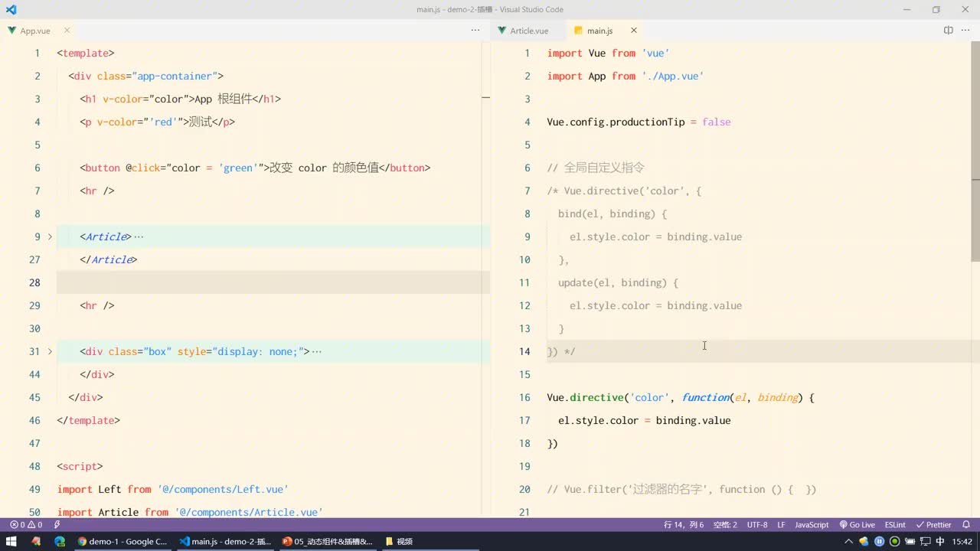
Task: Click line and column indicator 行 14, 列 6
Action: [684, 525]
